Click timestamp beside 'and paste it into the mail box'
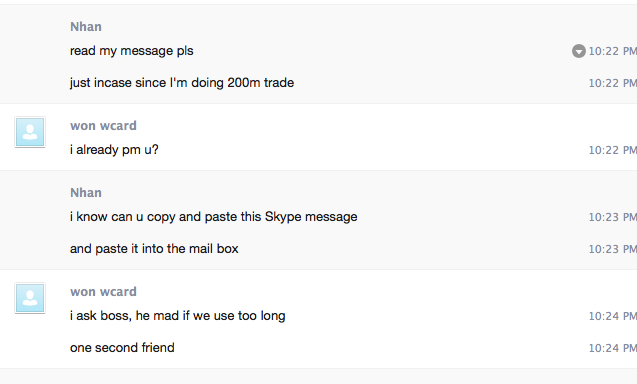The width and height of the screenshot is (637, 384). tap(613, 249)
